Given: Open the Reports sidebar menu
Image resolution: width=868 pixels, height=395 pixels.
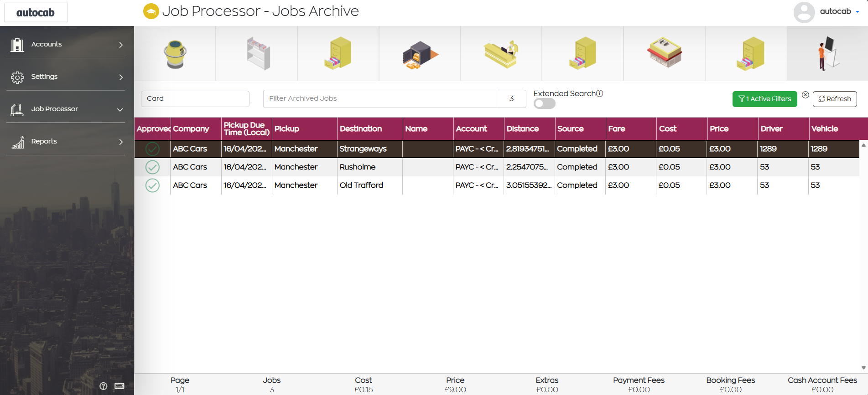Looking at the screenshot, I should point(66,142).
